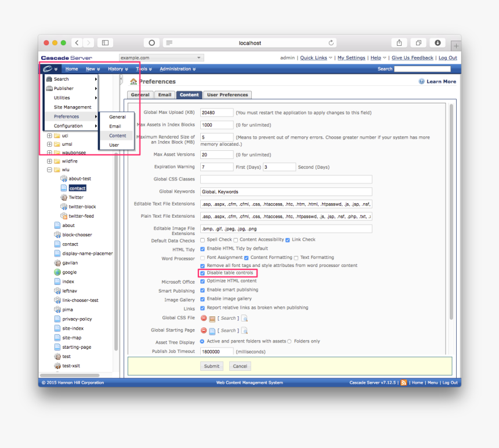Image resolution: width=499 pixels, height=448 pixels.
Task: Toggle Content Accessibility checkbox
Action: pos(236,240)
